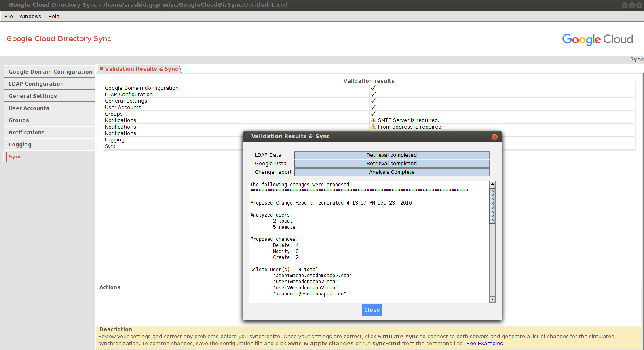Click the "Create: 2" proposed change line
Image resolution: width=644 pixels, height=350 pixels.
coord(286,257)
